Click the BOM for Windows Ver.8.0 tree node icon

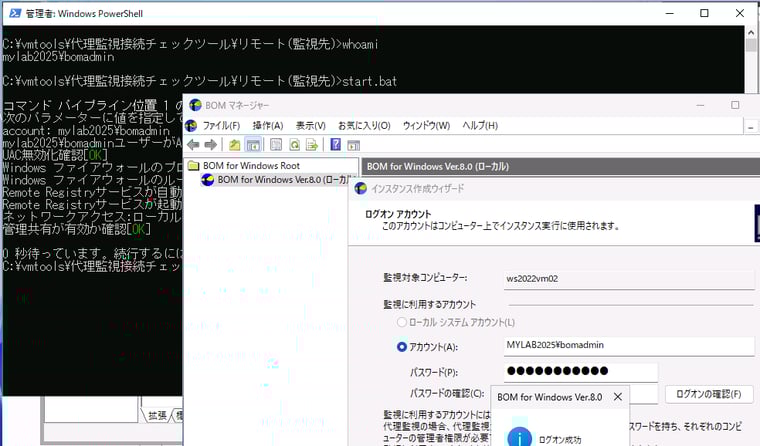pos(208,180)
